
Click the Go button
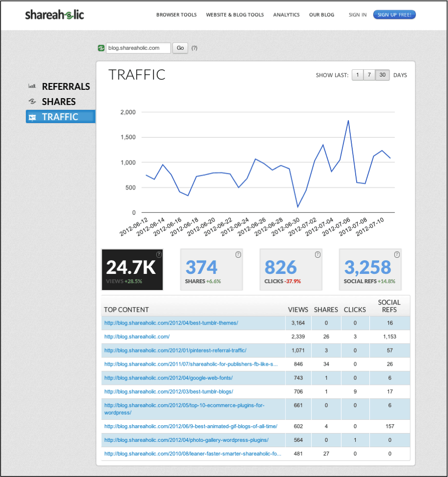coord(180,48)
